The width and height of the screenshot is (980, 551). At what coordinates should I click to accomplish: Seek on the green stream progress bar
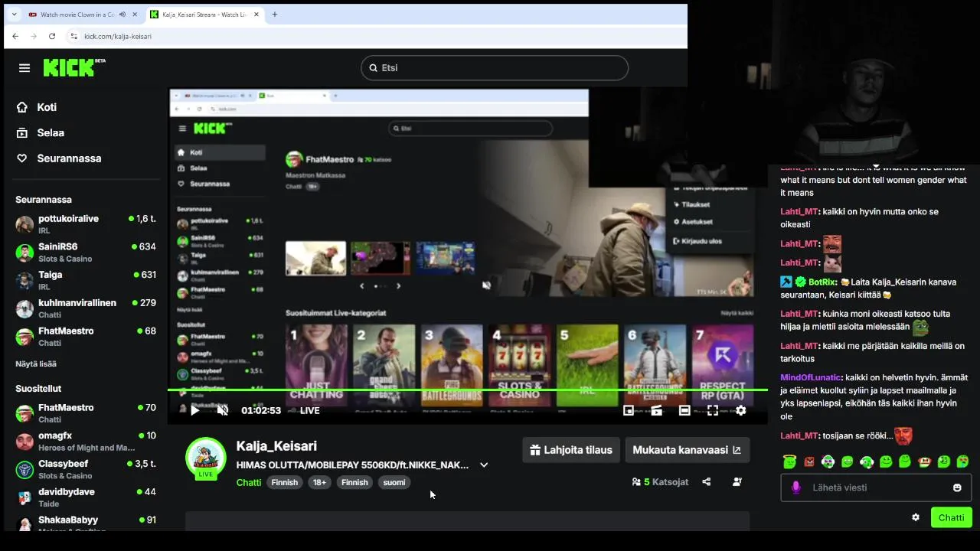click(x=467, y=390)
